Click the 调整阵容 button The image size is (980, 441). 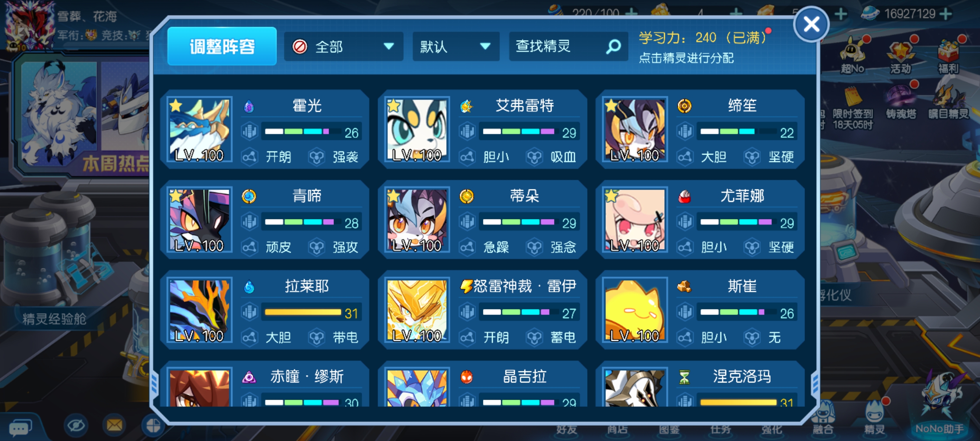pos(222,47)
